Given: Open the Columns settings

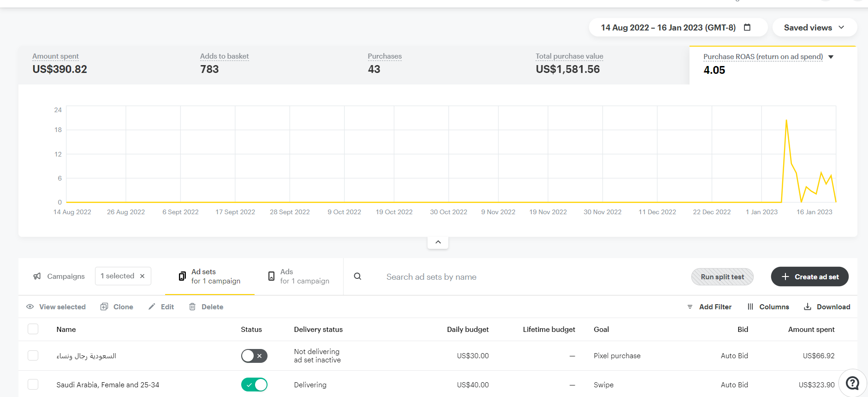Looking at the screenshot, I should 768,307.
